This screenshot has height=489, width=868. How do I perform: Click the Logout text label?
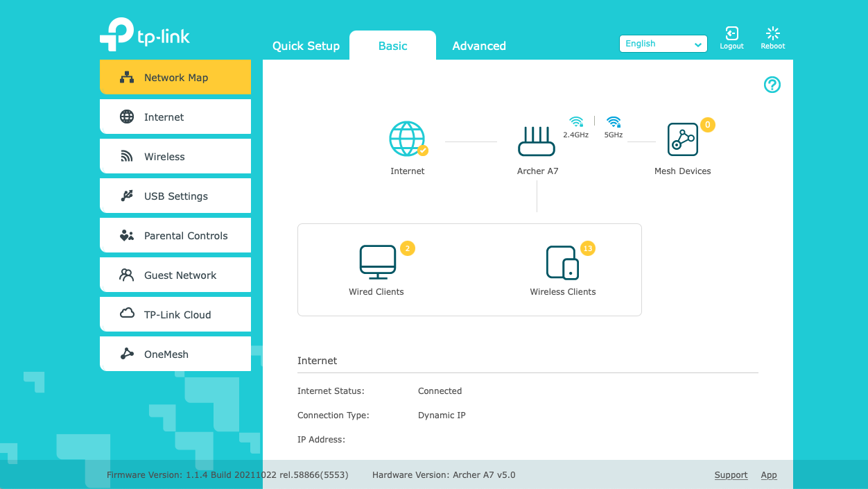coord(731,46)
